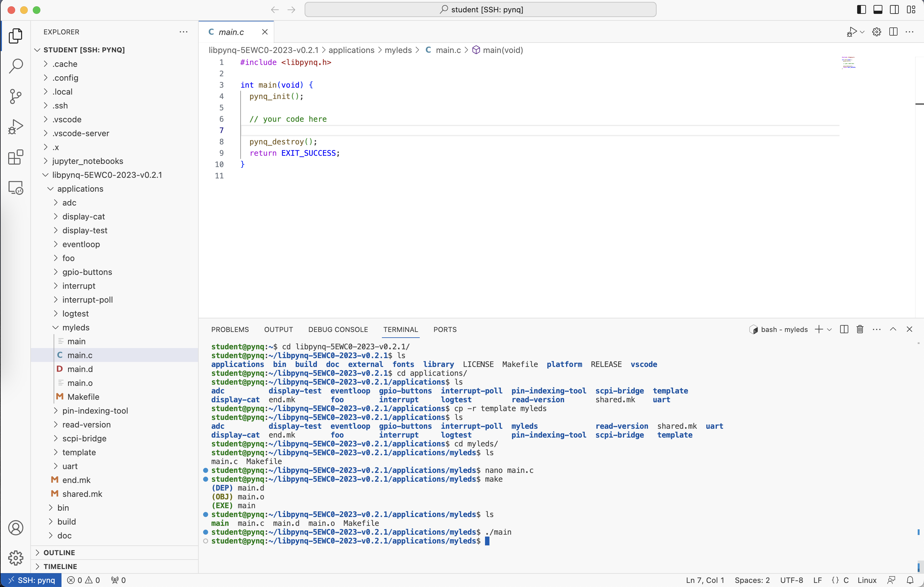924x587 pixels.
Task: Open notifications bell in status bar
Action: pos(910,580)
